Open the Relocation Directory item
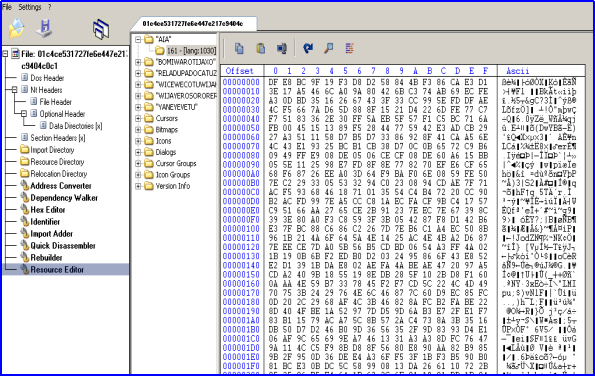Image resolution: width=595 pixels, height=377 pixels. tap(58, 174)
